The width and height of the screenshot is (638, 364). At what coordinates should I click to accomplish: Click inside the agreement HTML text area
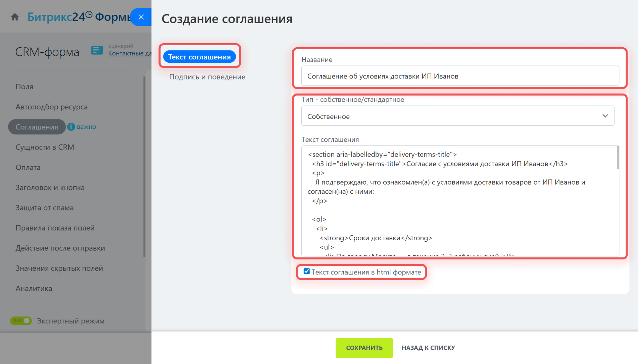click(460, 201)
